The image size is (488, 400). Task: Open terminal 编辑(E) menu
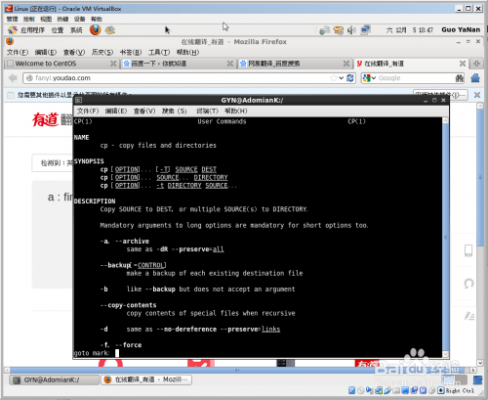116,111
